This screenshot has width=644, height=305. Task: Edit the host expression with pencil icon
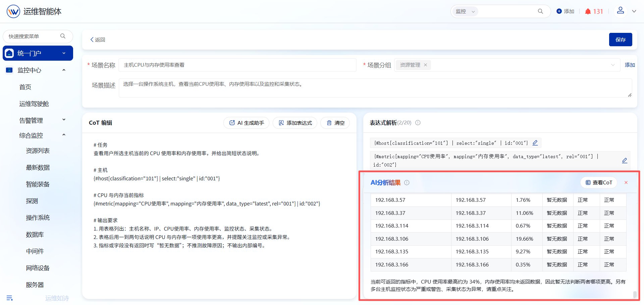pos(535,143)
